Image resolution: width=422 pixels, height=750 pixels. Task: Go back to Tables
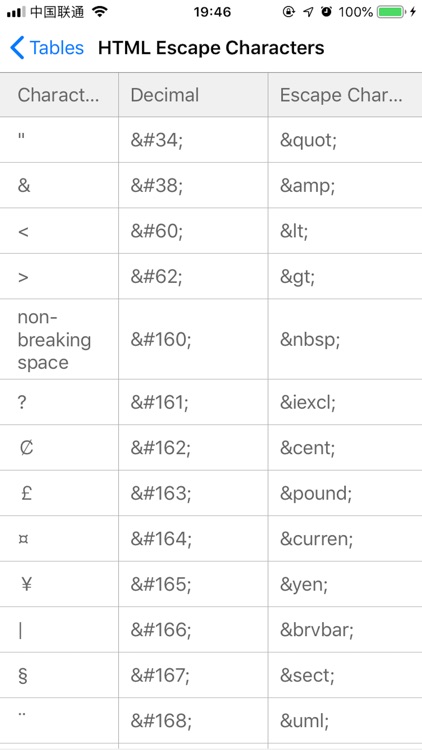pyautogui.click(x=47, y=48)
